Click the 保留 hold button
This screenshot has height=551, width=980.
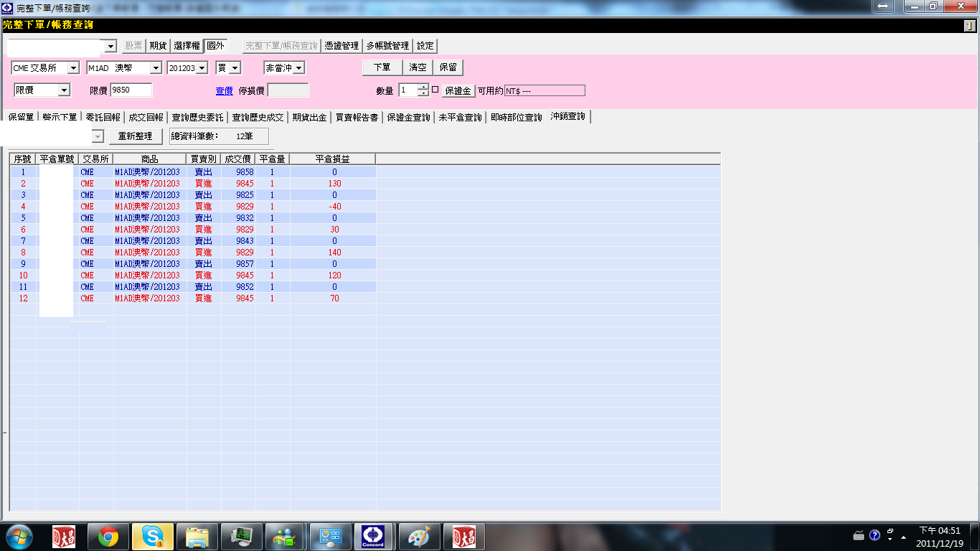click(x=448, y=67)
